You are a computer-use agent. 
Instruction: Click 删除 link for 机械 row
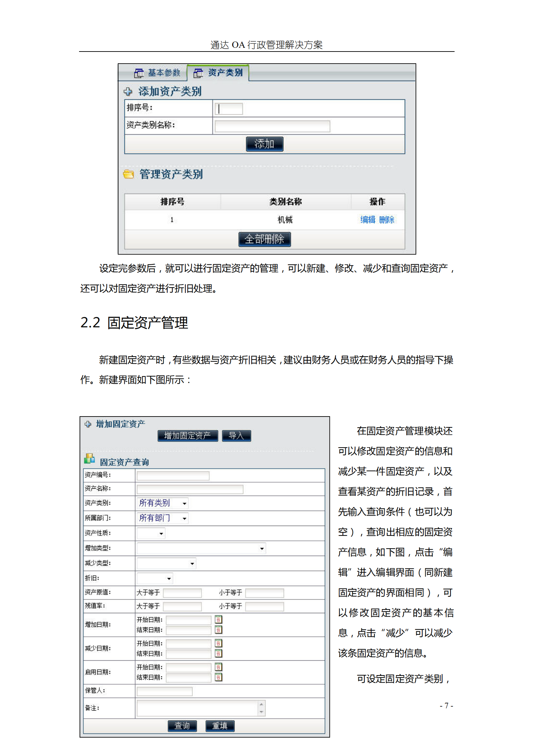[387, 220]
